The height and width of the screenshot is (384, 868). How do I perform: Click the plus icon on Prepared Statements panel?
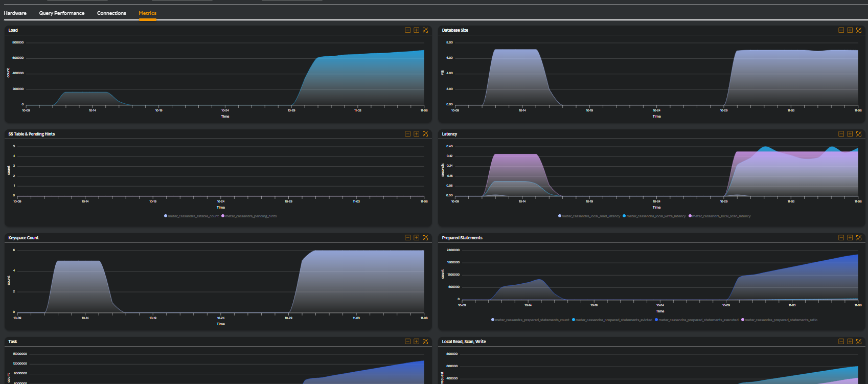pos(850,238)
